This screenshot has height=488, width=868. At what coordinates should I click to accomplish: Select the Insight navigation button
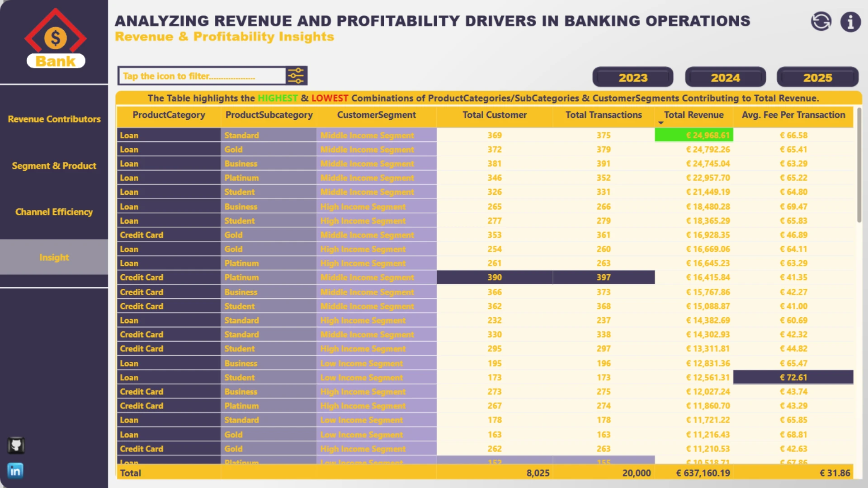pos(54,257)
